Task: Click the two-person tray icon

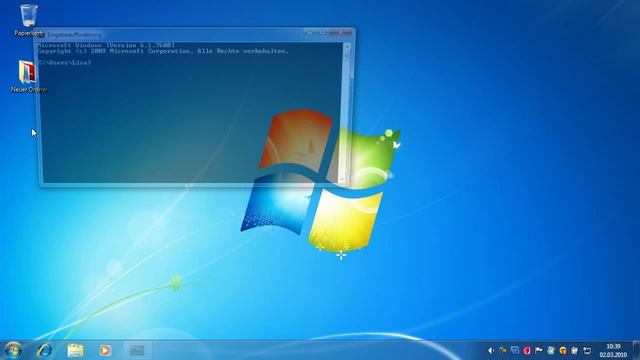Action: (503, 350)
